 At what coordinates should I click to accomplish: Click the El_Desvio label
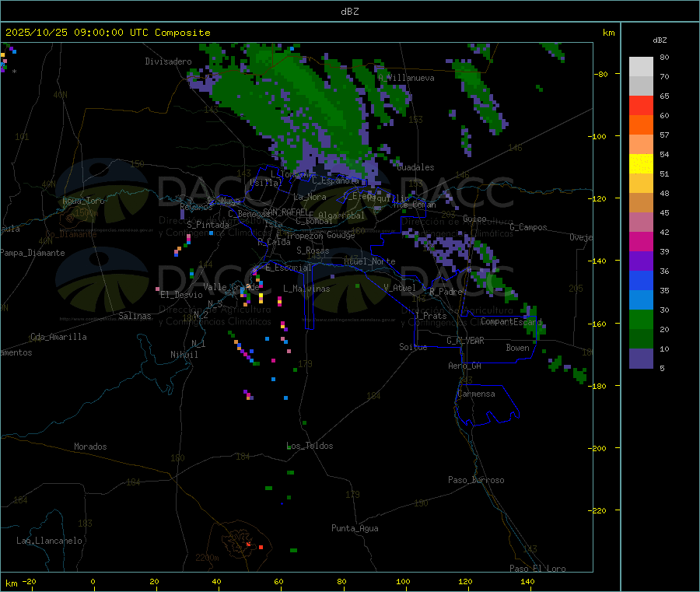tap(181, 295)
